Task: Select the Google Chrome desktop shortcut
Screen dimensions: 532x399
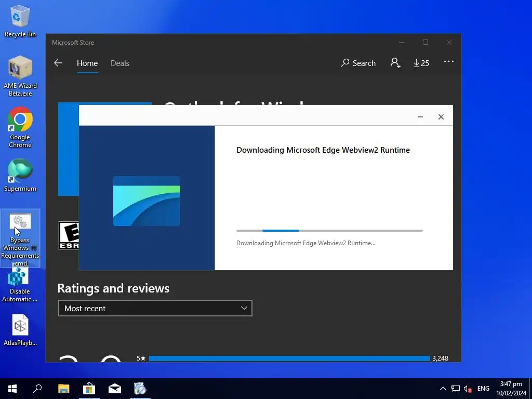Action: [x=20, y=128]
